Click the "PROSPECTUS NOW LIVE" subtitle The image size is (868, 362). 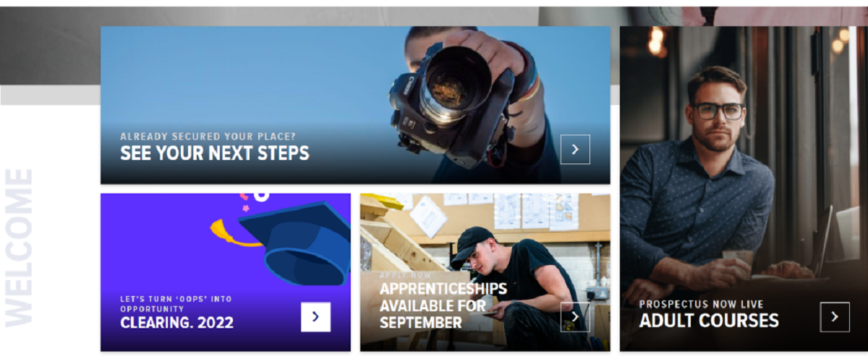(x=701, y=304)
